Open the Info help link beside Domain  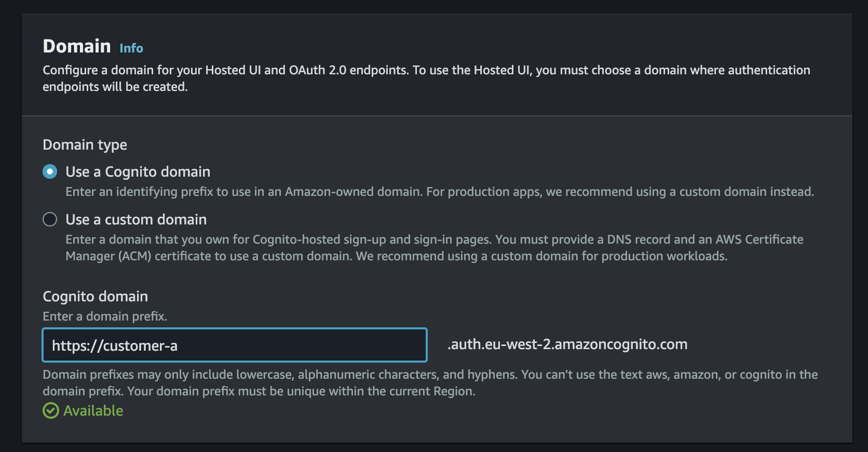coord(131,48)
